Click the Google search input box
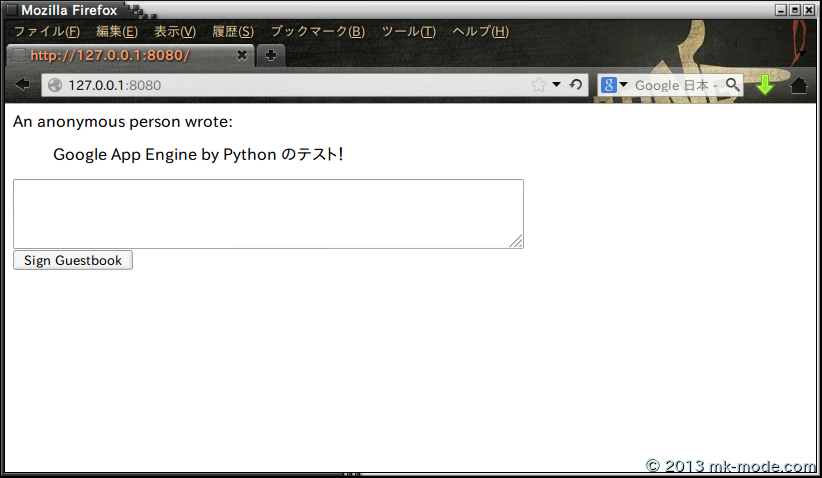The image size is (822, 478). tap(675, 85)
